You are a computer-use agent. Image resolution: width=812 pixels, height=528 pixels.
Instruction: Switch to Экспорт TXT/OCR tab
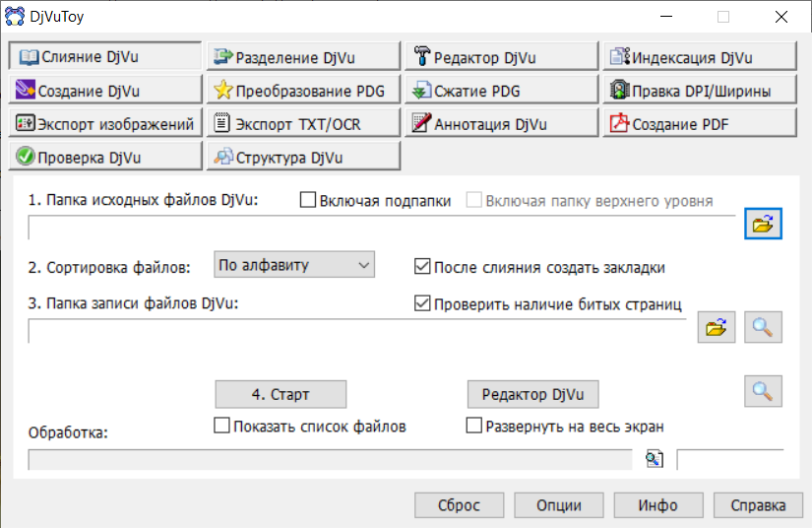pyautogui.click(x=303, y=123)
